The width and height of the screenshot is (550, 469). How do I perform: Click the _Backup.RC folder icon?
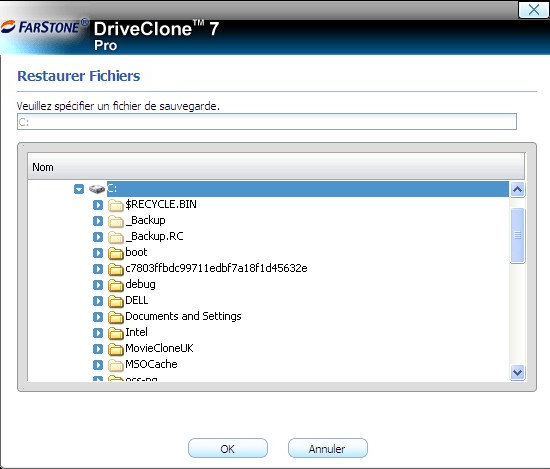click(115, 237)
